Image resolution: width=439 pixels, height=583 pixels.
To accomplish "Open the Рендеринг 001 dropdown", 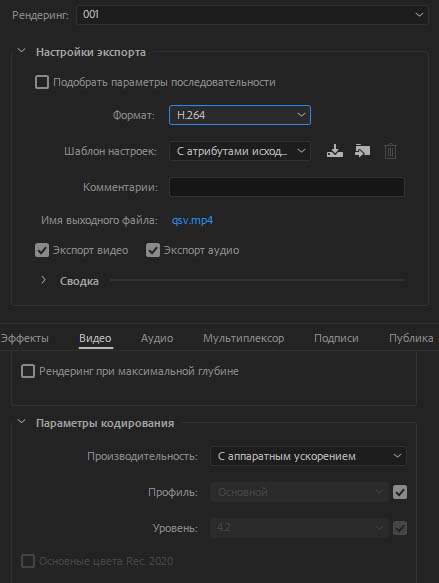I will (252, 15).
